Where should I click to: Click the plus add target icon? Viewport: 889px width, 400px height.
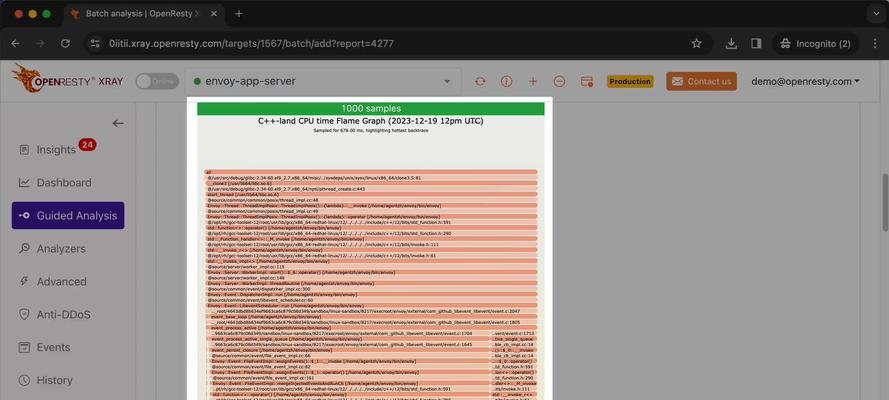533,82
